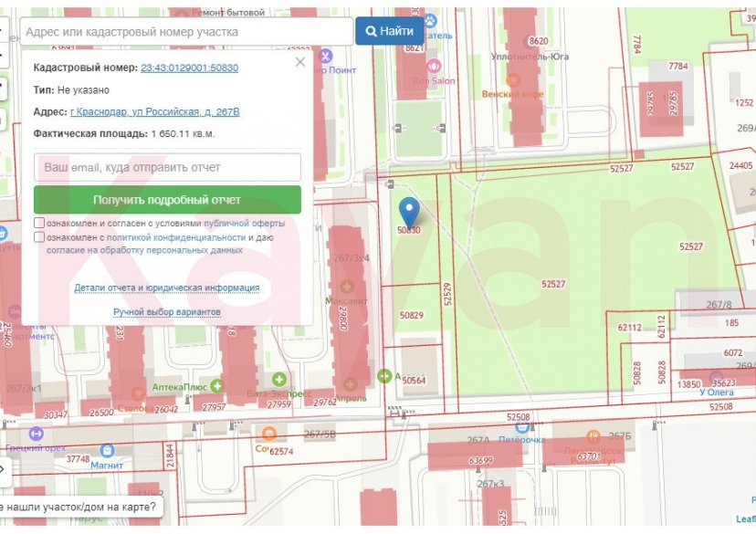This screenshot has height=534, width=756.
Task: Click the Грецкий орех fitness icon
Action: point(37,434)
